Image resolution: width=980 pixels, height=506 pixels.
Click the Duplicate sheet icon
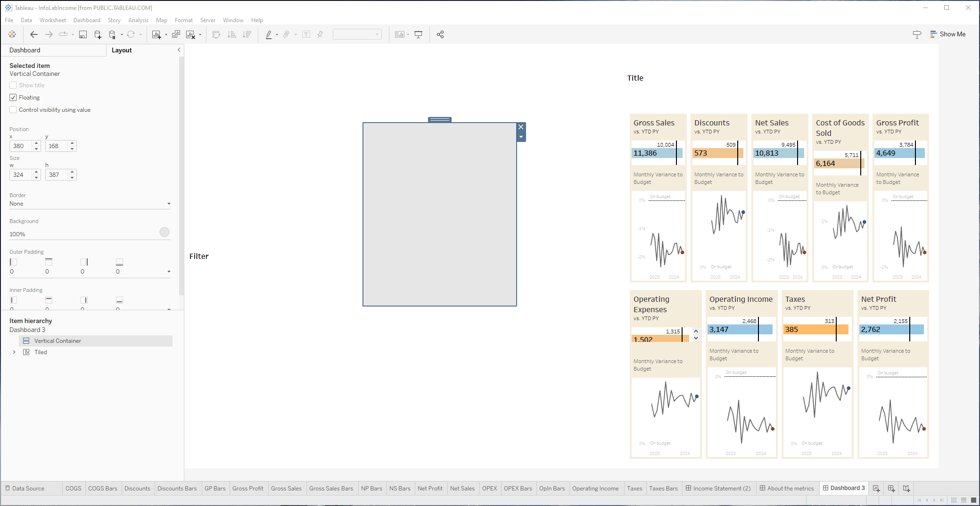pyautogui.click(x=176, y=34)
